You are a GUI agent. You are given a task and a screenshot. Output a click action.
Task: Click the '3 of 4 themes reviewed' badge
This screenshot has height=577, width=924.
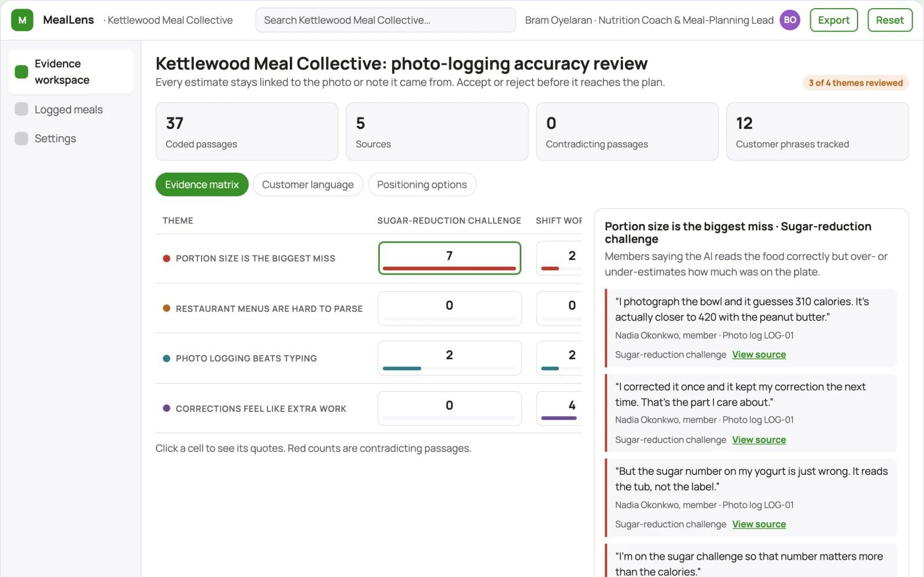[856, 83]
